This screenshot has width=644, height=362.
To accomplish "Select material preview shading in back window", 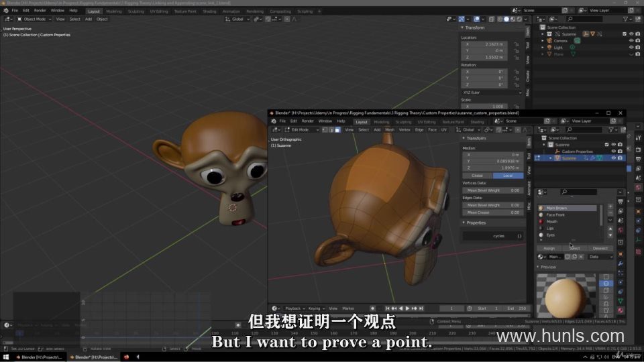I will pyautogui.click(x=513, y=19).
